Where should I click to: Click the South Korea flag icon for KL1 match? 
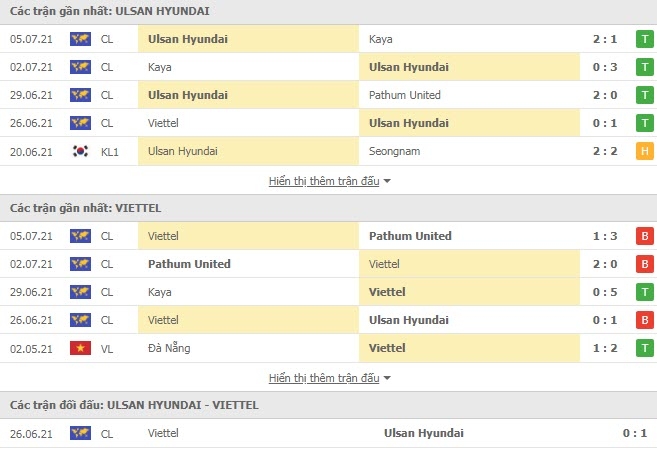coord(80,151)
